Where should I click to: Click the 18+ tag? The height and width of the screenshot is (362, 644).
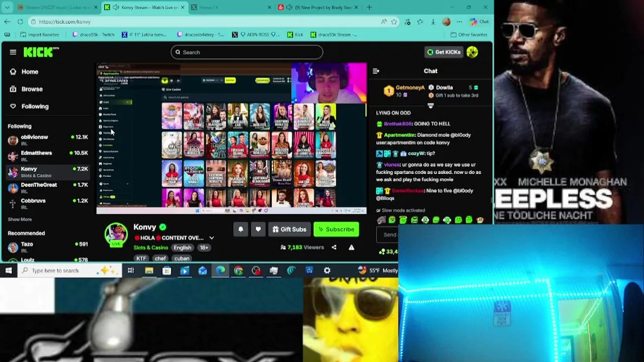pyautogui.click(x=204, y=247)
